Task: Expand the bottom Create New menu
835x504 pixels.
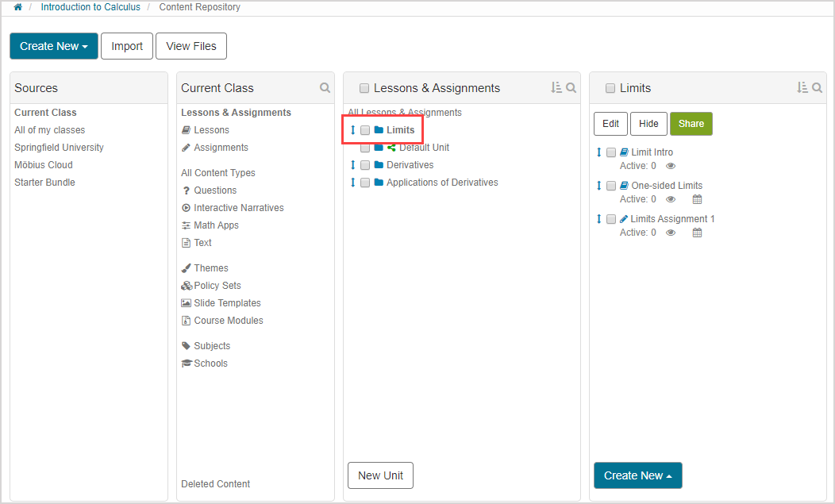Action: click(x=637, y=475)
